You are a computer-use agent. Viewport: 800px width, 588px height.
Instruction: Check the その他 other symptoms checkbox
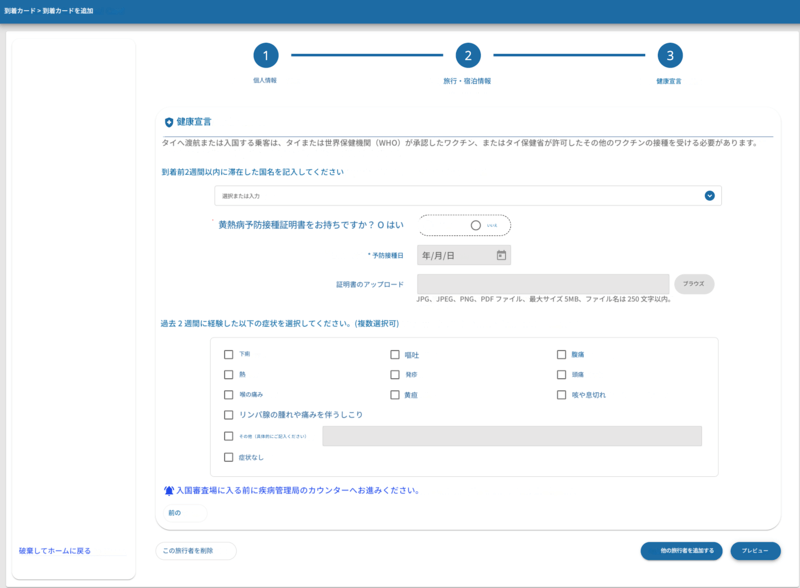229,436
